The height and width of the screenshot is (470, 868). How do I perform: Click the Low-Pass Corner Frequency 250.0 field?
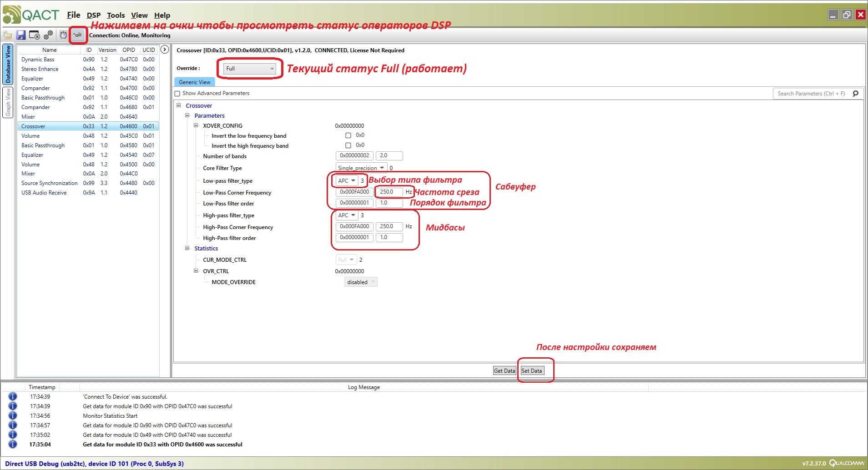coord(389,192)
